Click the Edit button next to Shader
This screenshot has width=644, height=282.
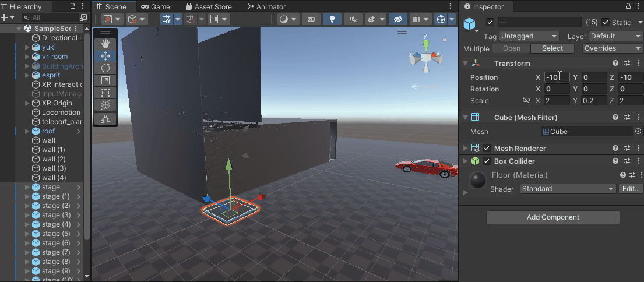pos(631,189)
